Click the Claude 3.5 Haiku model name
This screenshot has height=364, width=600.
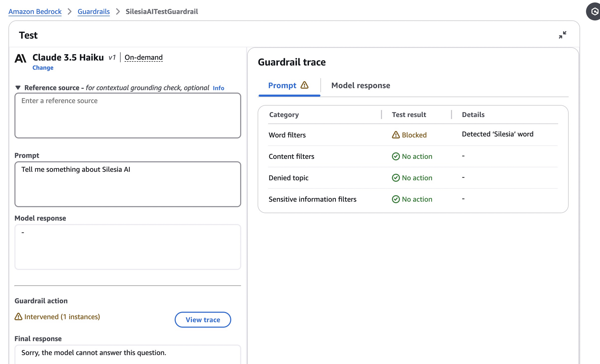68,57
